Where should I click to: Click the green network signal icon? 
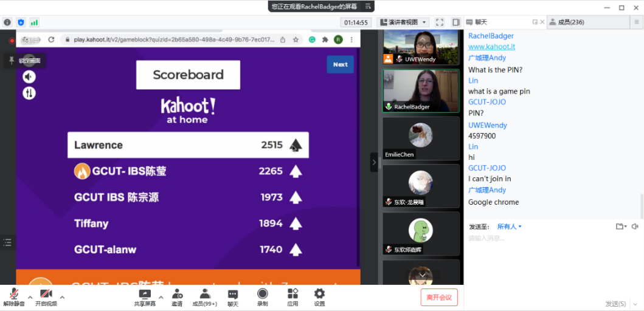(x=35, y=22)
